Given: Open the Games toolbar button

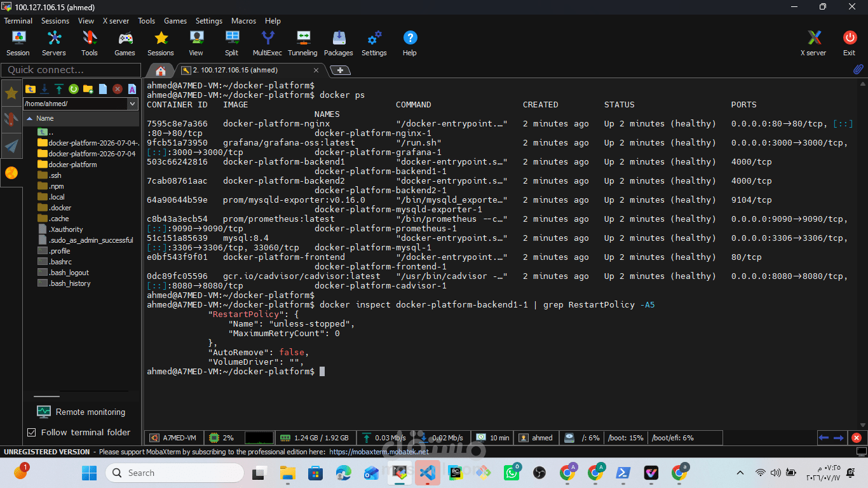Looking at the screenshot, I should [125, 43].
